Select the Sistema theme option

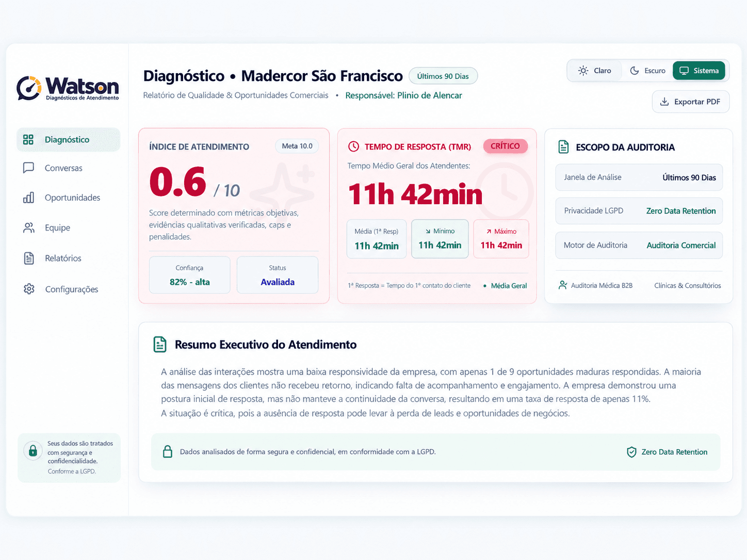click(699, 71)
